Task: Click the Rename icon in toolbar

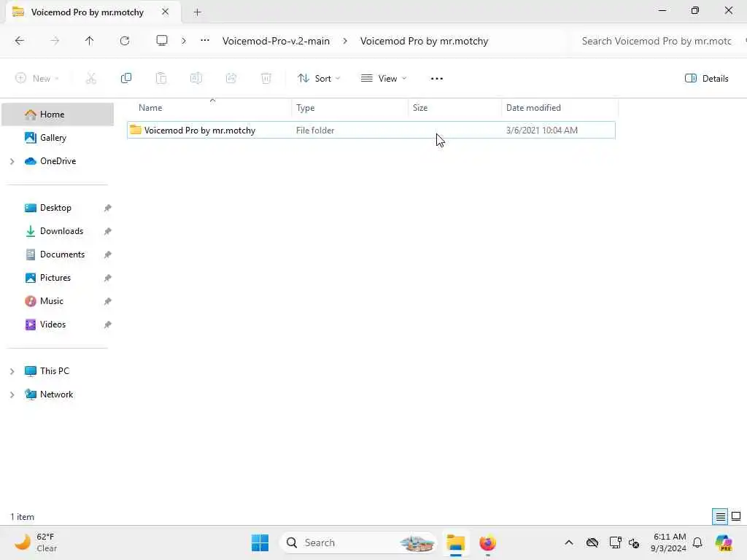Action: pyautogui.click(x=196, y=79)
